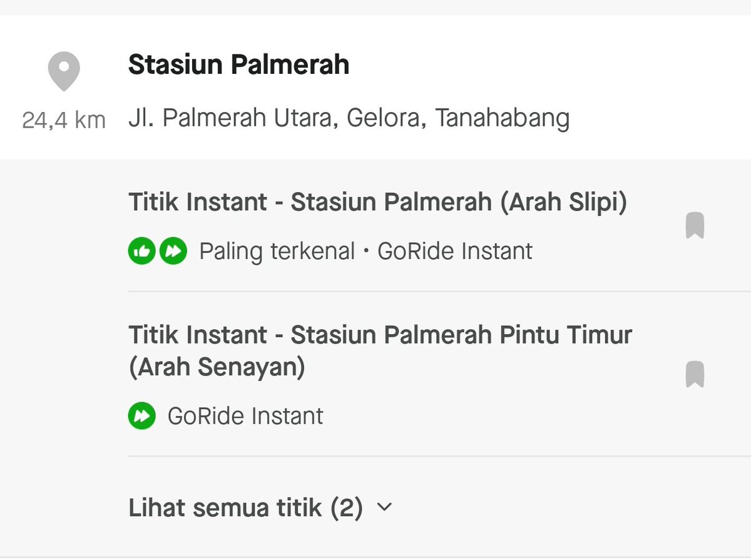
Task: Choose the Stasiun Palmerah heading
Action: pyautogui.click(x=238, y=65)
